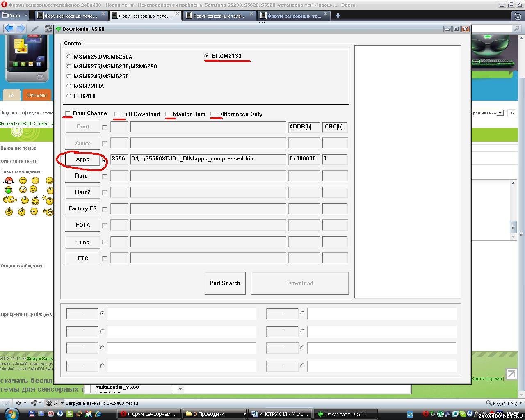The image size is (525, 420).
Task: Choose MSM6275/MSM6280/MSM6290 radio option
Action: [x=69, y=66]
